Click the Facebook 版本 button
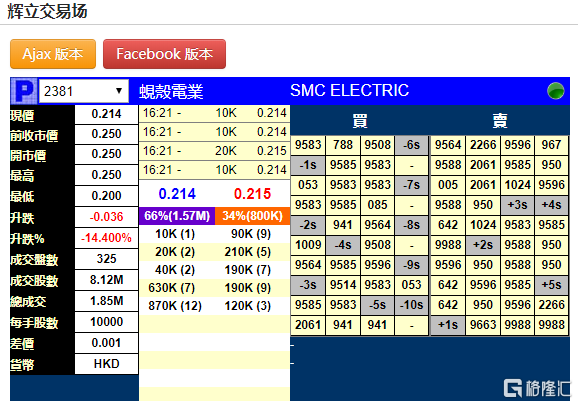Image resolution: width=578 pixels, height=405 pixels. pos(164,54)
